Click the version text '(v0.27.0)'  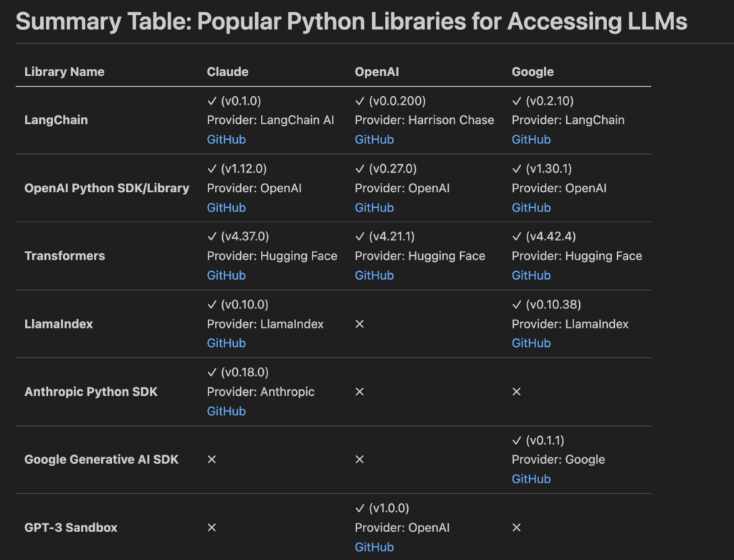(x=392, y=169)
